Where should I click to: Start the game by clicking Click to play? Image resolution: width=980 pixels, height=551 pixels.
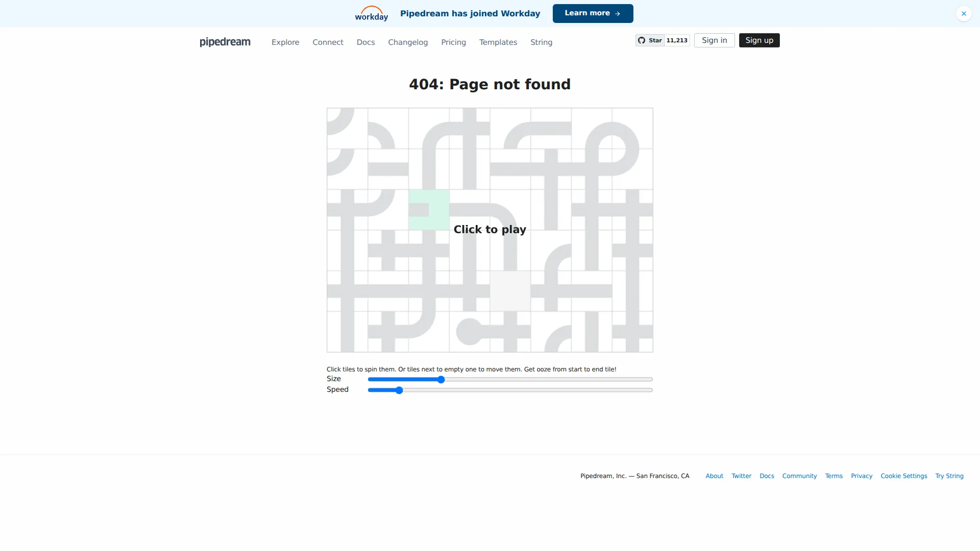point(489,230)
